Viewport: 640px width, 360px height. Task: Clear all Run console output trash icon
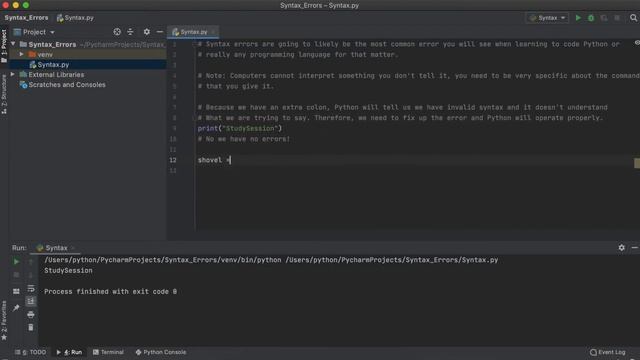[31, 327]
